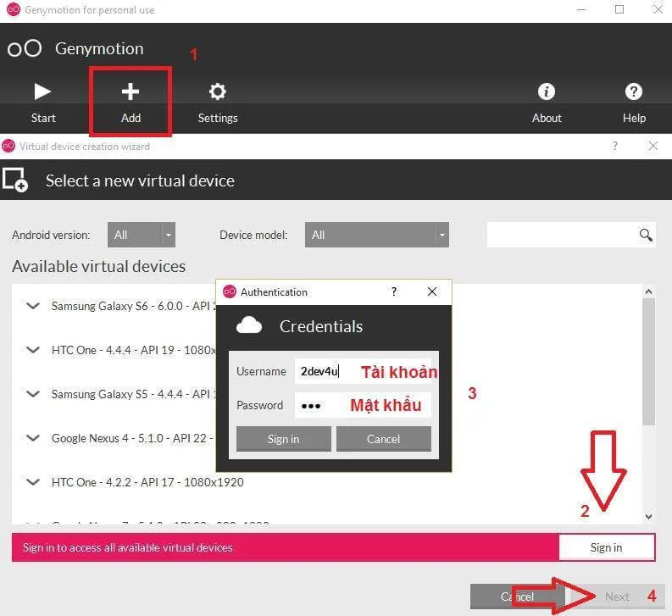Click Sign in button in Credentials dialog

click(x=283, y=439)
